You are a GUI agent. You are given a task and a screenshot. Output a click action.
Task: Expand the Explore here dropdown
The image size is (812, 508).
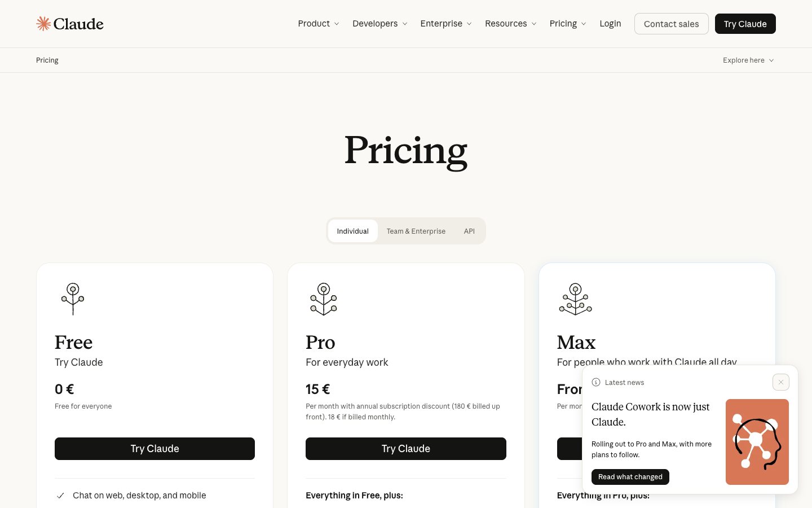coord(748,60)
